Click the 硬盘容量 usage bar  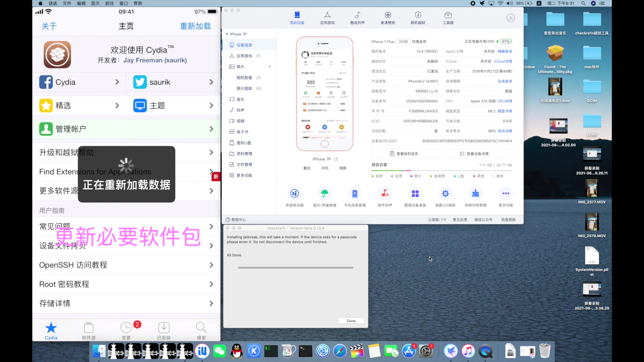(x=442, y=171)
